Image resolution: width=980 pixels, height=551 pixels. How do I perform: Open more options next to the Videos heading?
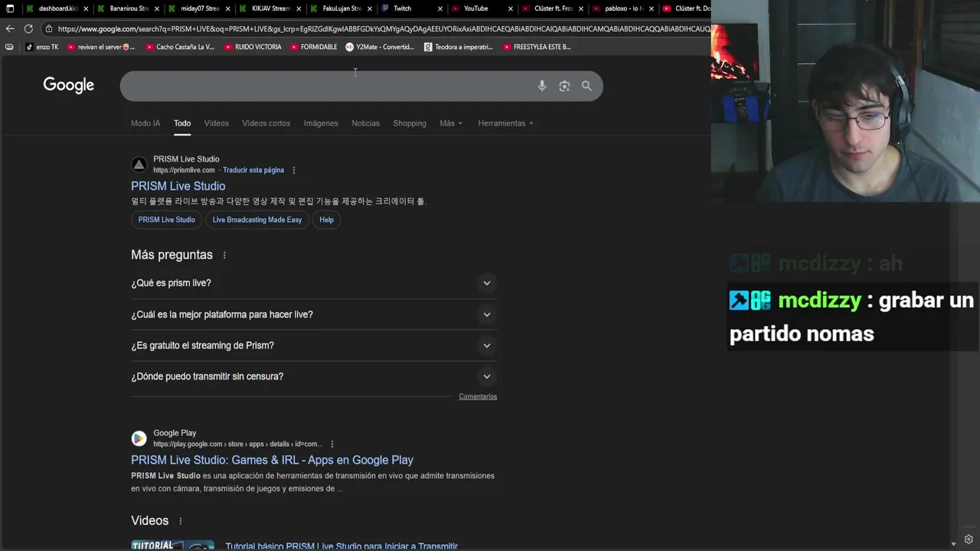(x=181, y=521)
